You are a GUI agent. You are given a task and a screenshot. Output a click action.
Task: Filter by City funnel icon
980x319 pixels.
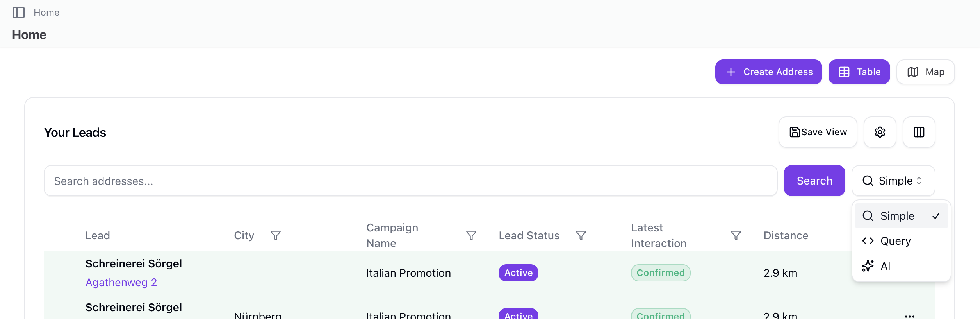pyautogui.click(x=276, y=235)
